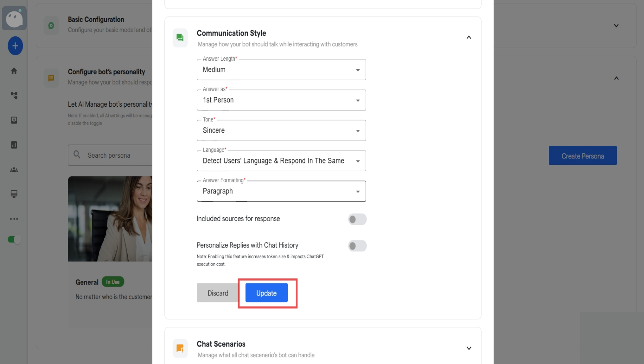Viewport: 644px width, 364px height.
Task: Click the blue plus icon in sidebar
Action: point(15,46)
